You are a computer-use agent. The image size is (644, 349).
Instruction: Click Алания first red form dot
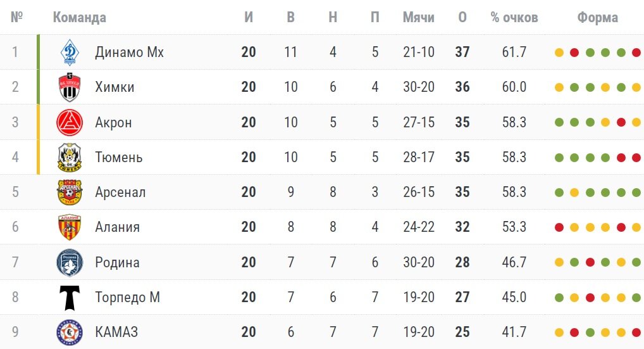pyautogui.click(x=559, y=227)
